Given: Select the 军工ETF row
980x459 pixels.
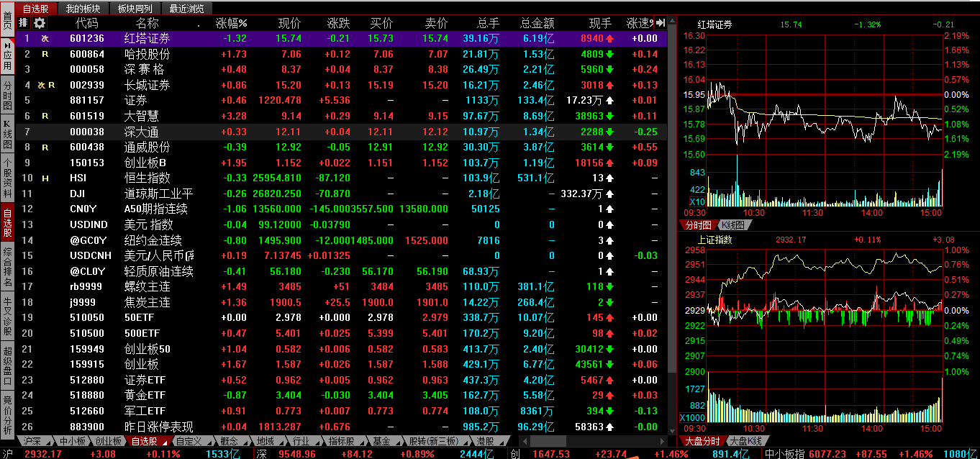Looking at the screenshot, I should point(342,411).
